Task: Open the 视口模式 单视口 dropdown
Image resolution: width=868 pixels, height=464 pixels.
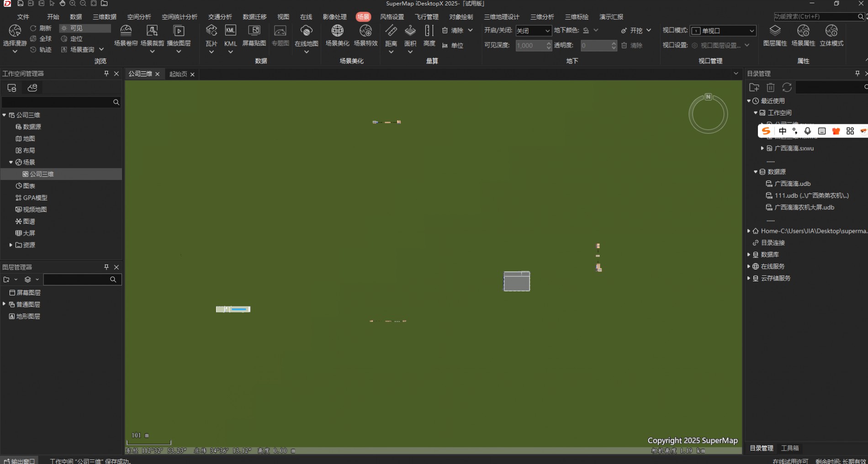Action: 723,31
